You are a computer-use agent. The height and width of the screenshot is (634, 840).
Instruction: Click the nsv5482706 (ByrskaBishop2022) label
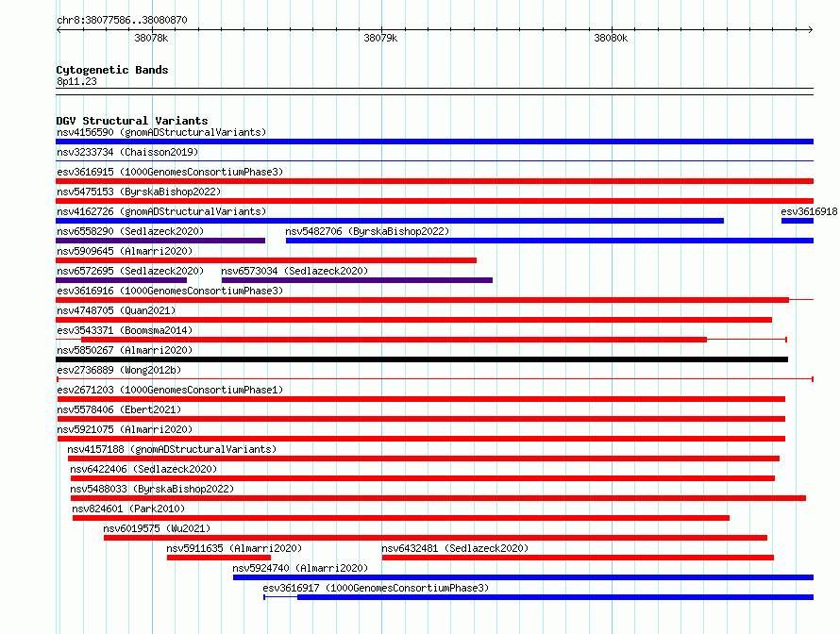pyautogui.click(x=367, y=231)
